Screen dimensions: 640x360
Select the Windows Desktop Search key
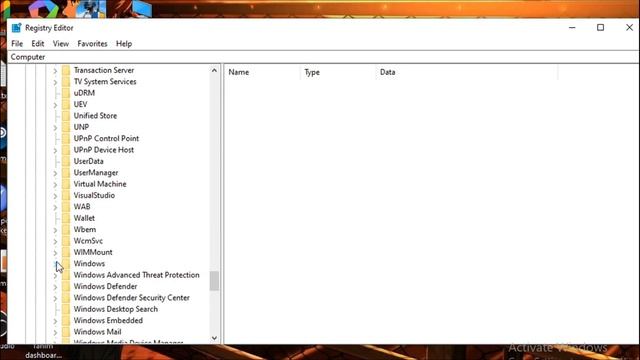[x=116, y=309]
